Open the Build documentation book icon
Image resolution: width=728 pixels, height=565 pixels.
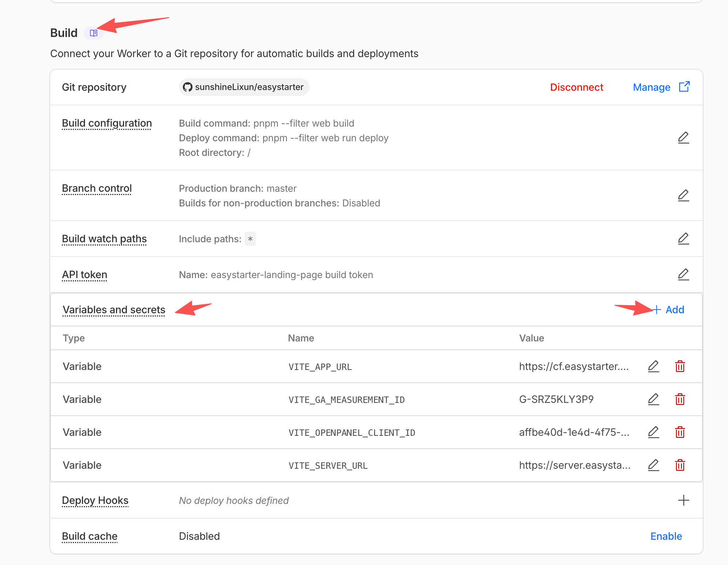94,33
